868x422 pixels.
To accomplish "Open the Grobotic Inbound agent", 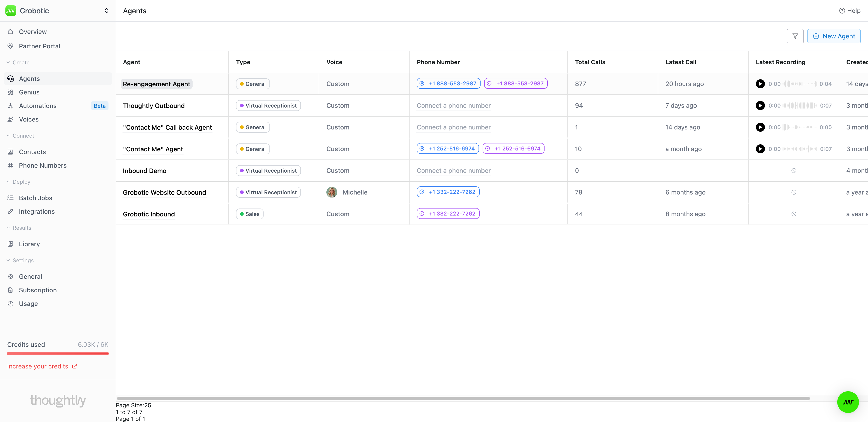I will 149,214.
